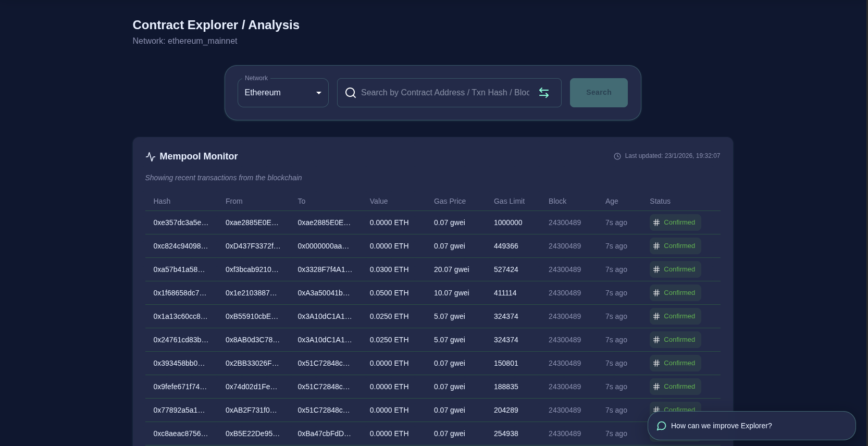The image size is (868, 446).
Task: Click the Gas Limit column header
Action: point(509,201)
